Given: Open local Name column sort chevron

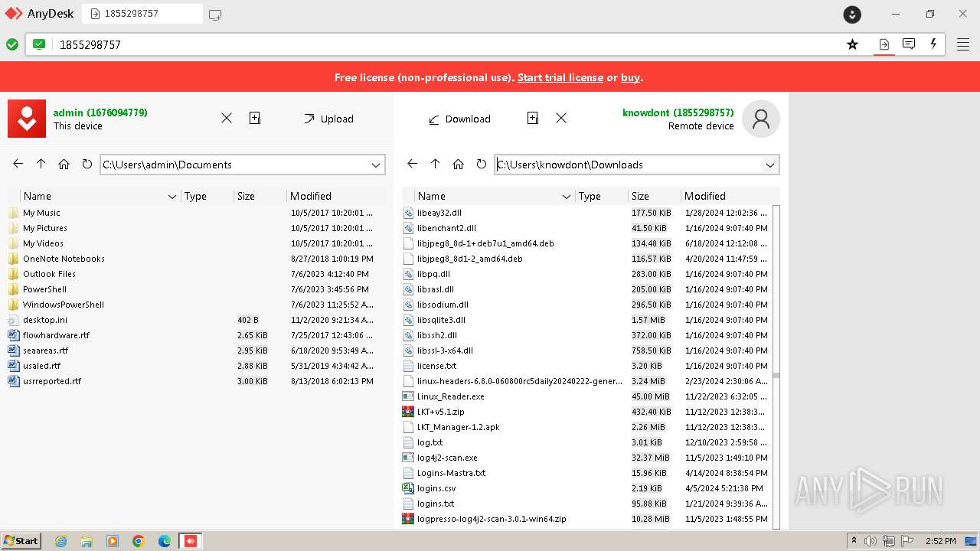Looking at the screenshot, I should pos(172,197).
